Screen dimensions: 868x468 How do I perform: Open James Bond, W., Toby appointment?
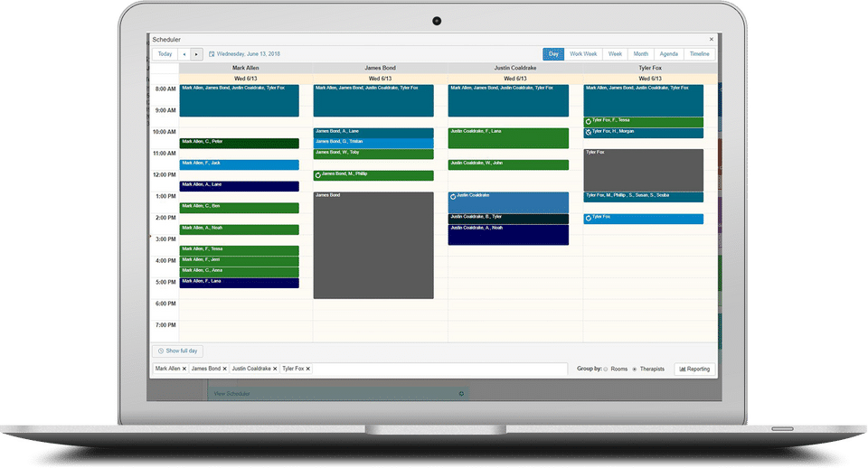pyautogui.click(x=373, y=154)
